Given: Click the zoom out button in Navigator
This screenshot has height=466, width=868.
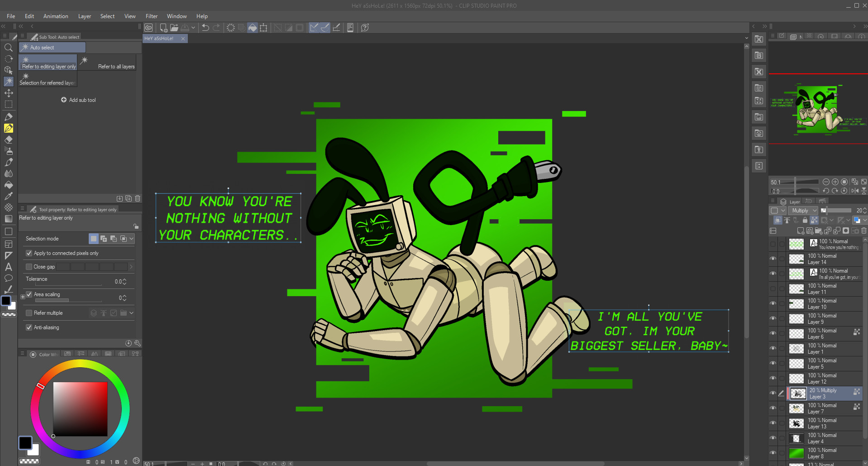Looking at the screenshot, I should [826, 182].
